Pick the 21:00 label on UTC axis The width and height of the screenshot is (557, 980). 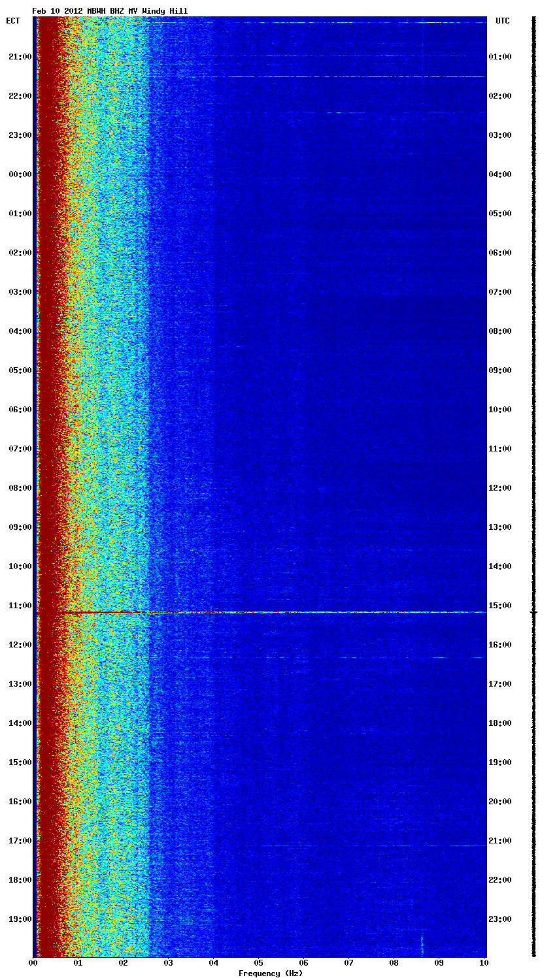tap(500, 841)
